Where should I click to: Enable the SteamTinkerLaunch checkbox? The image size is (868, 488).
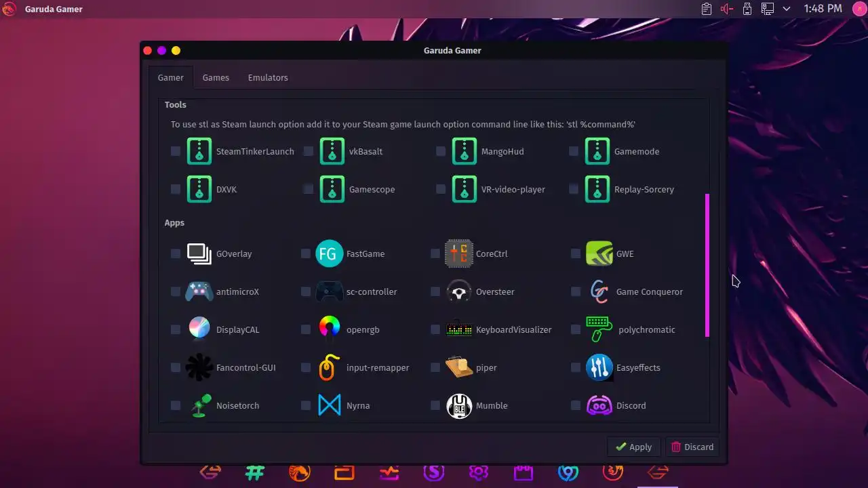176,151
